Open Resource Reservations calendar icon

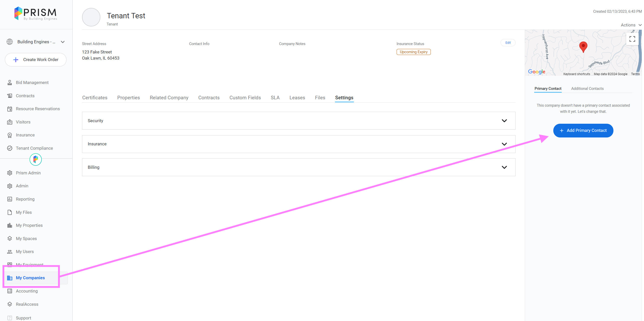[10, 109]
